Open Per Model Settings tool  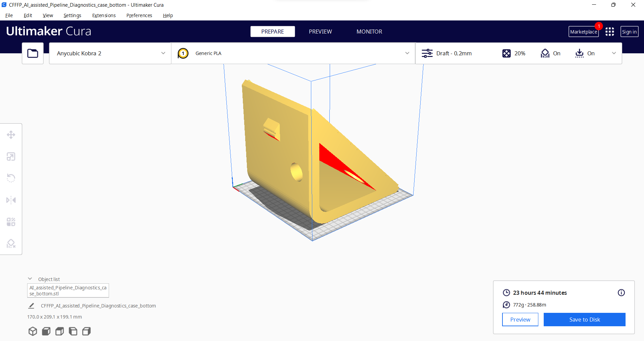click(x=11, y=222)
